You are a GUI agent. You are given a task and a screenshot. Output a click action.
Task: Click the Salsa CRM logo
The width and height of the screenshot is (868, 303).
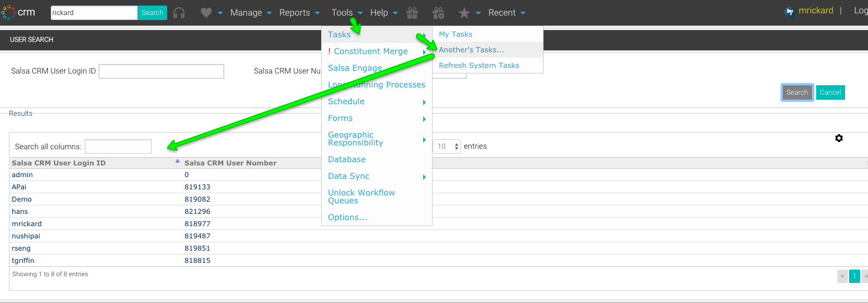pos(19,12)
